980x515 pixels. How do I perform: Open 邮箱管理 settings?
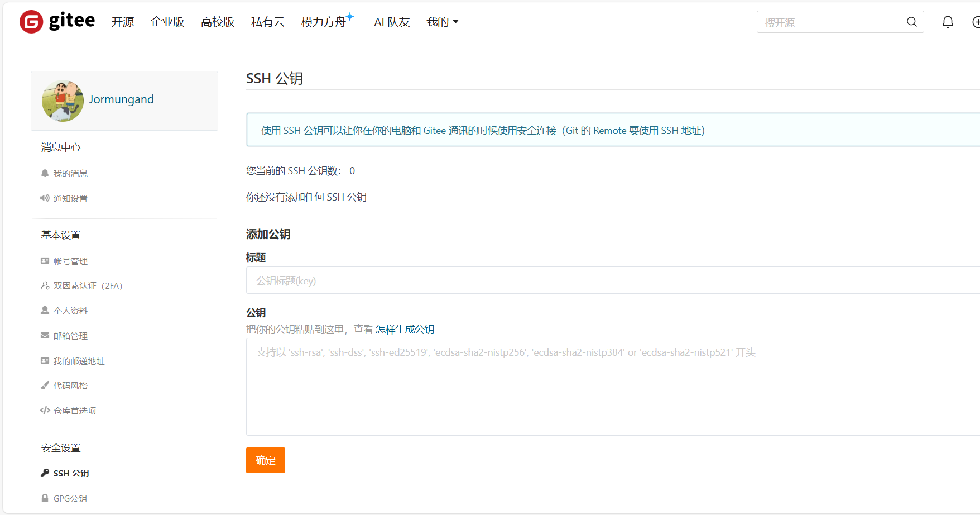click(70, 336)
